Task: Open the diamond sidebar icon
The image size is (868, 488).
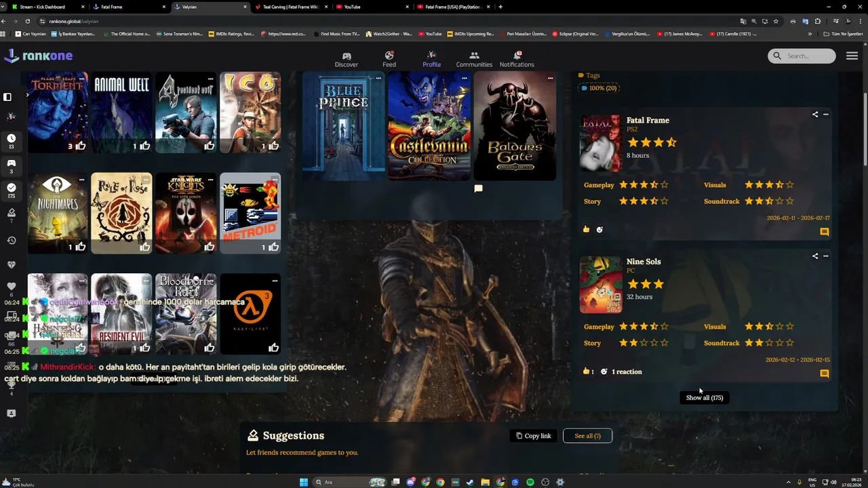Action: (x=11, y=265)
